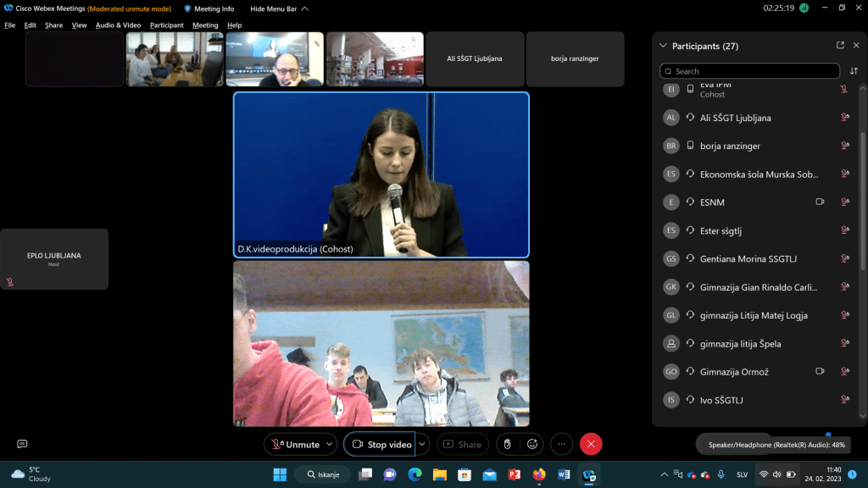
Task: Select D.K.videoprodukcija main video tile
Action: (x=381, y=175)
